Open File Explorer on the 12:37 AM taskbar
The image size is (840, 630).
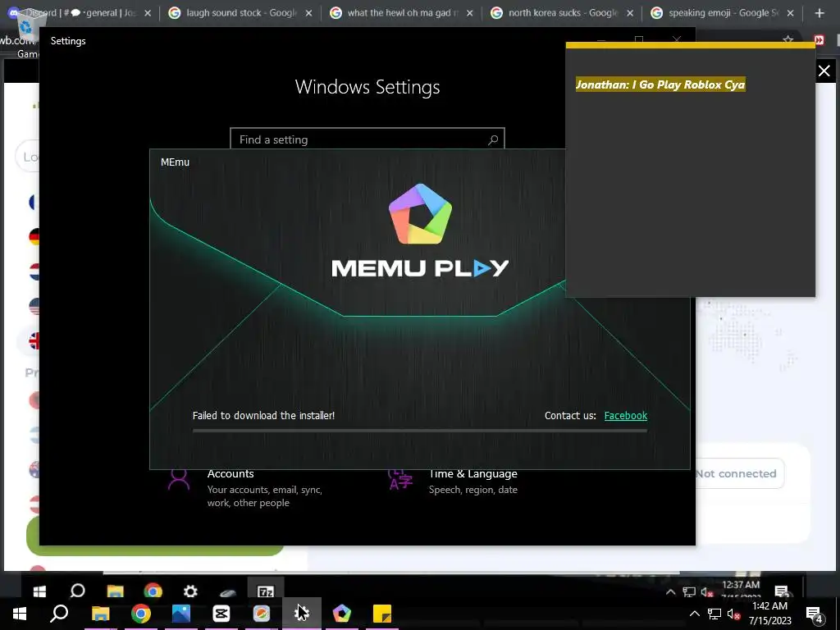click(x=115, y=591)
